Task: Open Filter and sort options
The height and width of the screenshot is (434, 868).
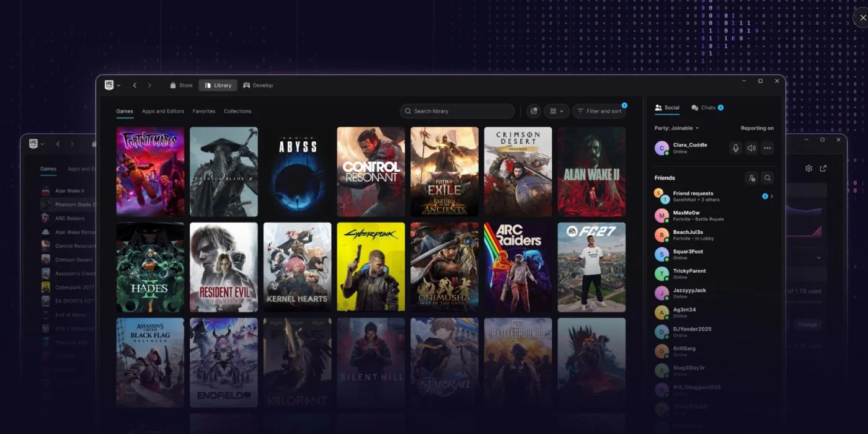Action: pos(599,111)
